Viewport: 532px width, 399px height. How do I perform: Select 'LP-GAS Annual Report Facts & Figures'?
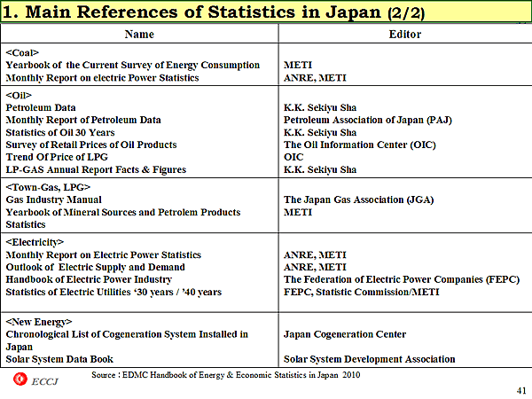pos(96,169)
